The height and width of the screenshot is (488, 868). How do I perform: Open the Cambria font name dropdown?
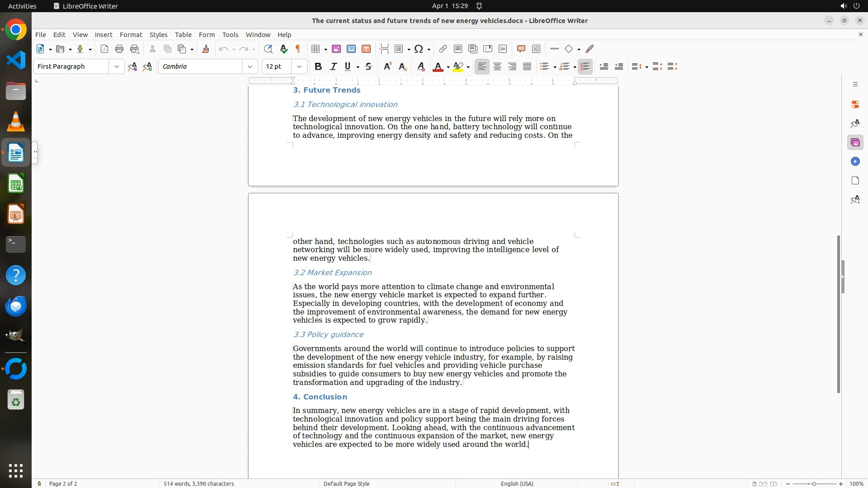tap(250, 66)
